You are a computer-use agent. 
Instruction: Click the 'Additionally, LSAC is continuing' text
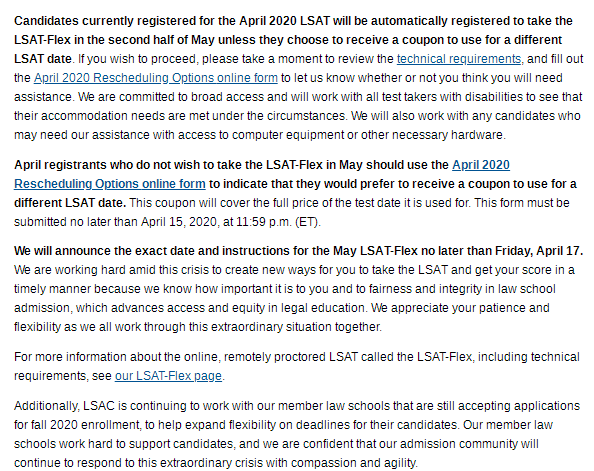[x=102, y=406]
